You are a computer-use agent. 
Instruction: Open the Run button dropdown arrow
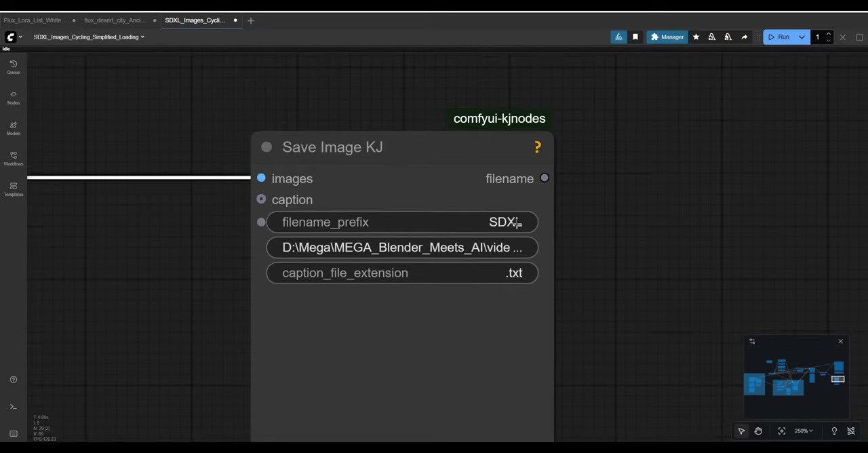[802, 37]
